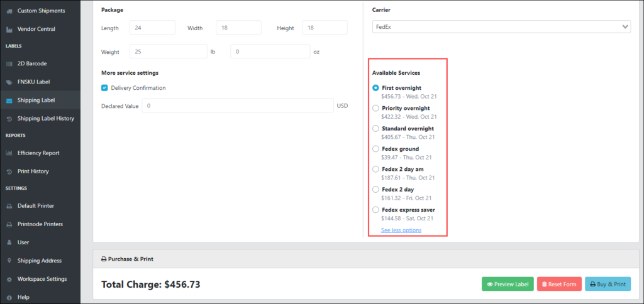
Task: Click the Length input field
Action: pyautogui.click(x=152, y=28)
